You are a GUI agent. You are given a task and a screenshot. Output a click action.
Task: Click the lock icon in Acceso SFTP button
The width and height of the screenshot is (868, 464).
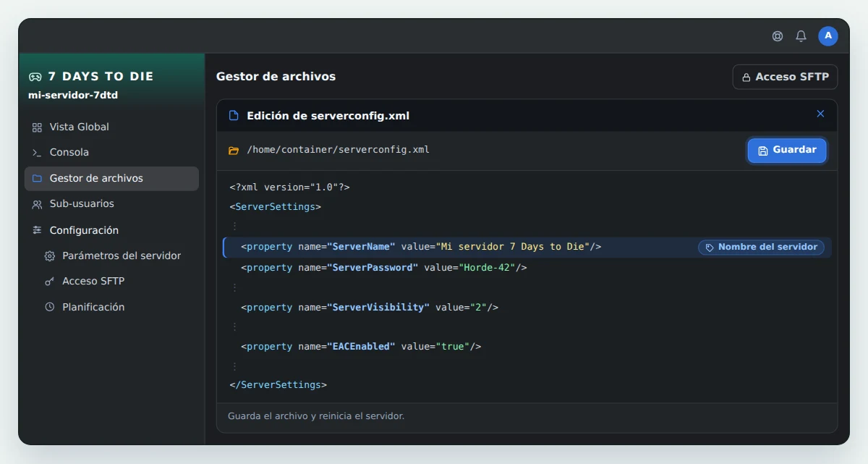746,77
